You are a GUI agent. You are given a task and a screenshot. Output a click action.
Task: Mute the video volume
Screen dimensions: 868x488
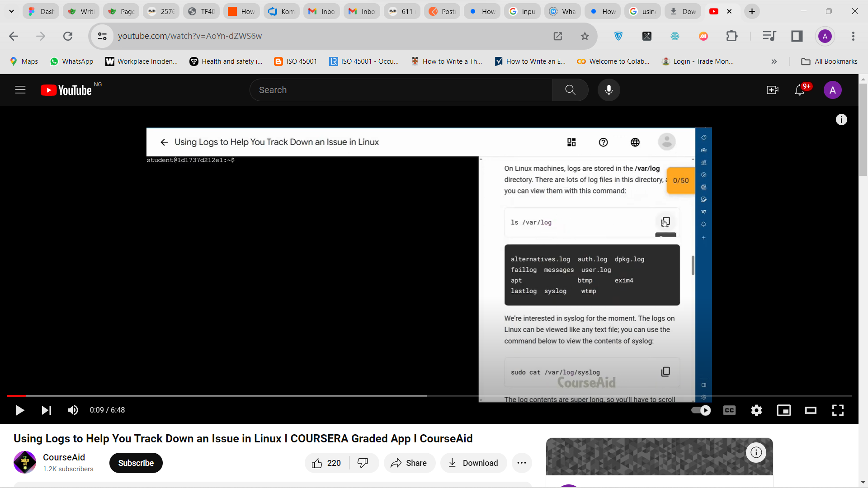[72, 410]
